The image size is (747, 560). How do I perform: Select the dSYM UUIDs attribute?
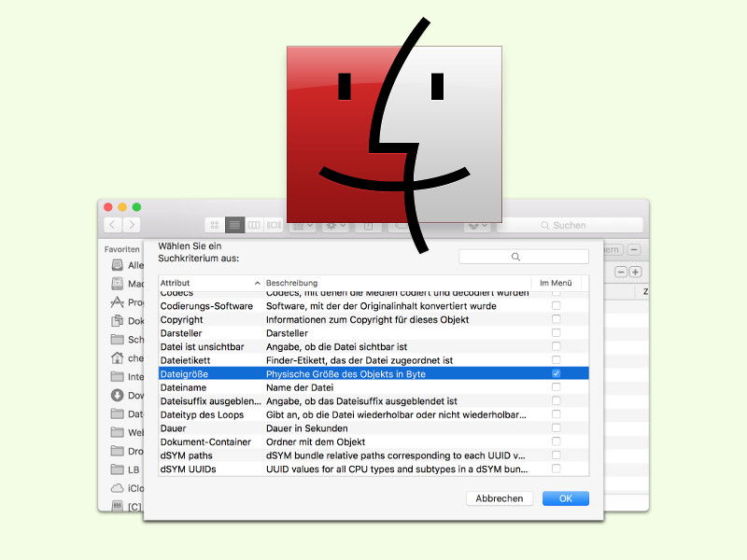[x=373, y=469]
